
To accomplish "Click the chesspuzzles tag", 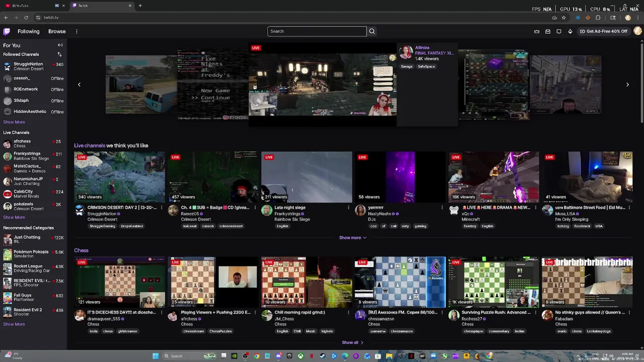I will click(220, 331).
